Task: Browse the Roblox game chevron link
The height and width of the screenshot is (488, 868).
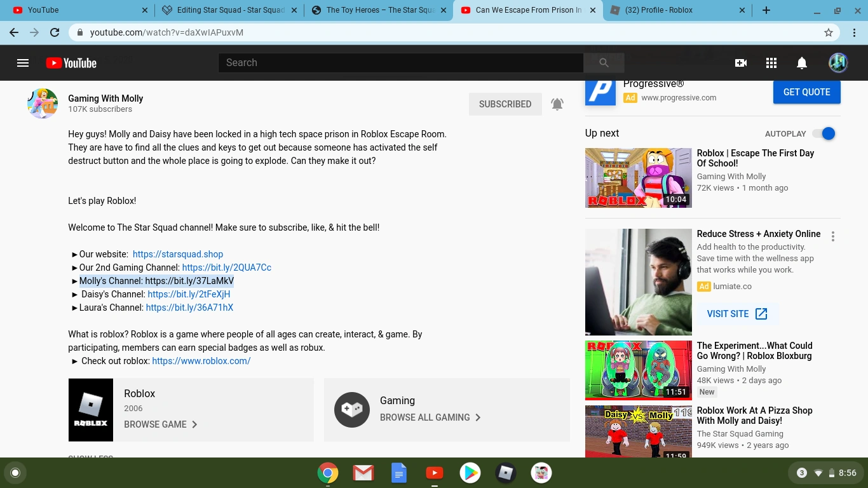Action: 161,424
